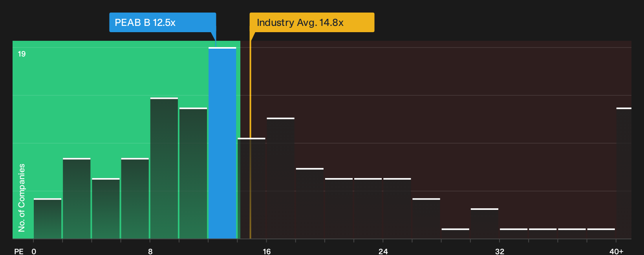Click the 40+ PE histogram bar
Viewport: 644px width, 255px height.
(x=624, y=173)
